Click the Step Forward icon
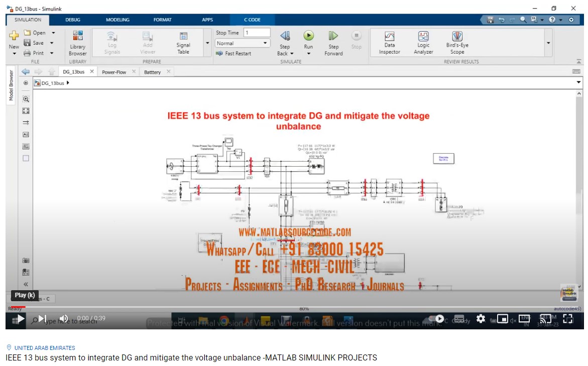The image size is (588, 366). [333, 36]
